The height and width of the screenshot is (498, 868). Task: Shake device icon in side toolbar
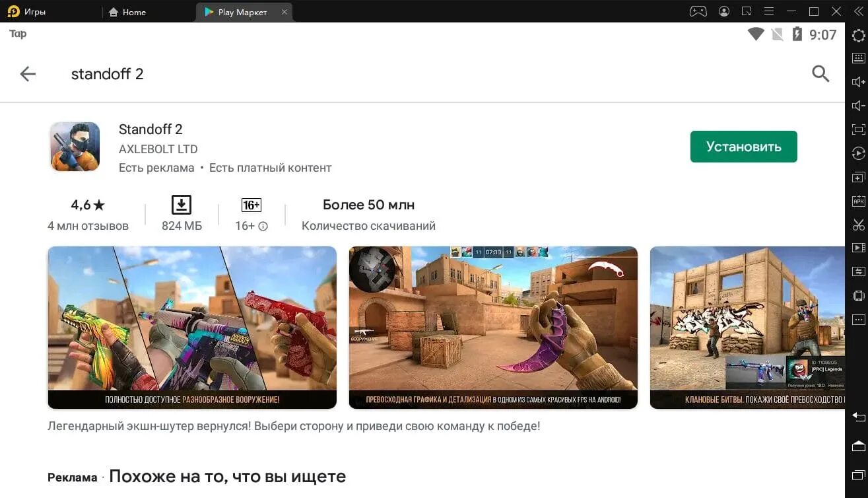point(858,295)
